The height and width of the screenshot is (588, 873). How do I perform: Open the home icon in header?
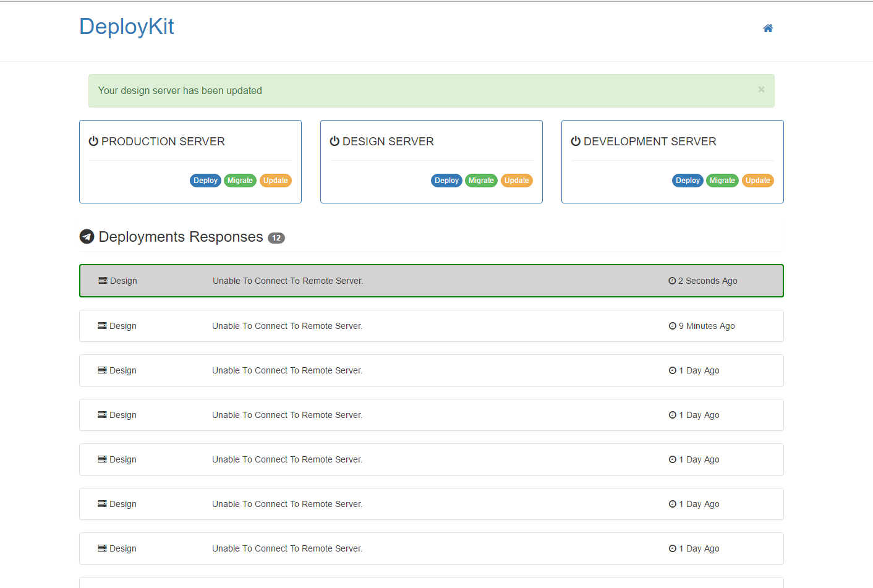point(768,28)
